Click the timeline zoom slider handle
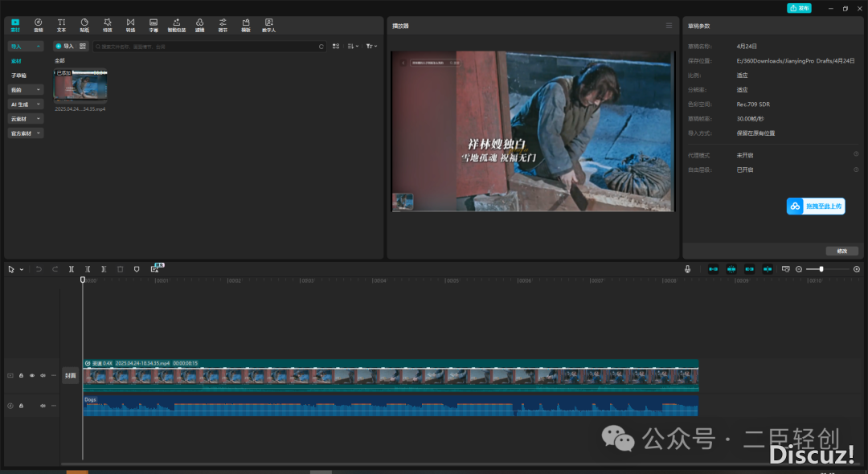 [821, 269]
